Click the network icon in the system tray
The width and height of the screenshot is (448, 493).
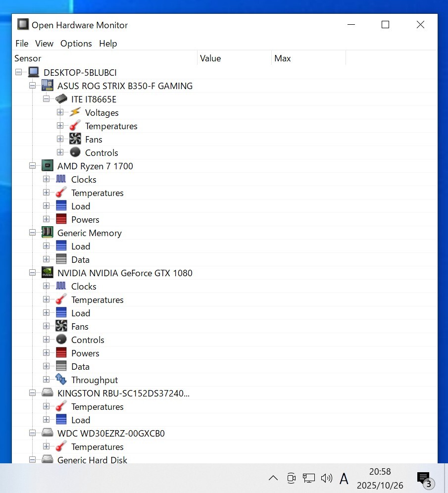click(309, 478)
